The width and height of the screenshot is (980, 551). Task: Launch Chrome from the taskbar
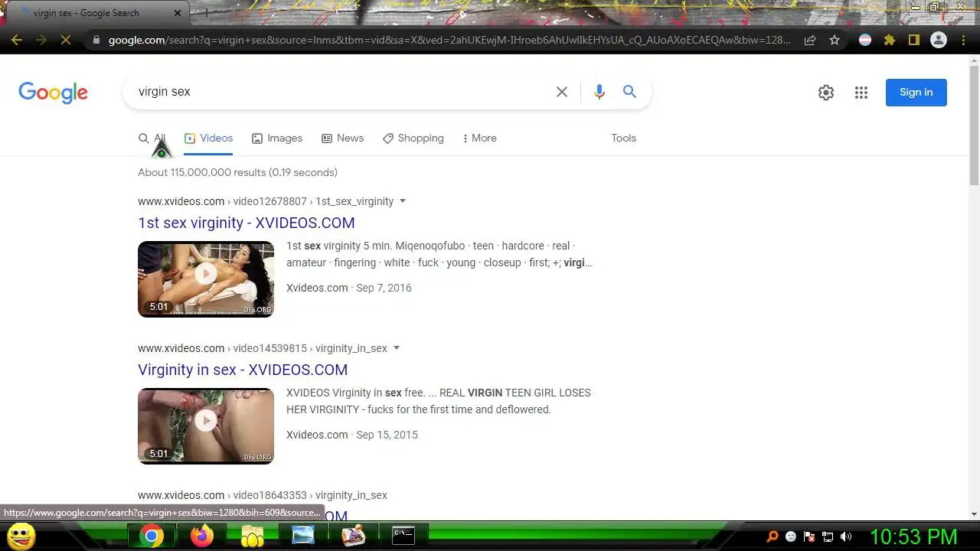point(151,536)
